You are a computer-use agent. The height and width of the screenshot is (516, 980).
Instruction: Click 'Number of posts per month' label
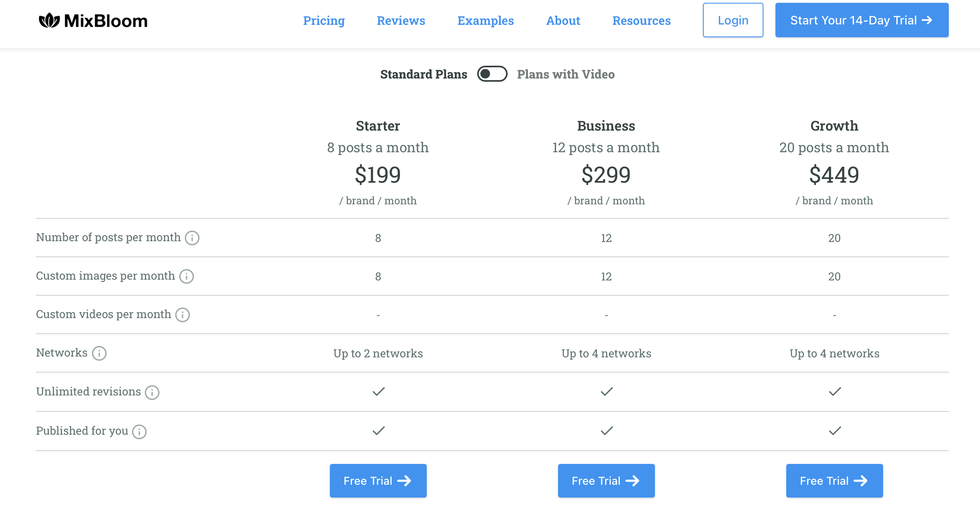pos(108,237)
